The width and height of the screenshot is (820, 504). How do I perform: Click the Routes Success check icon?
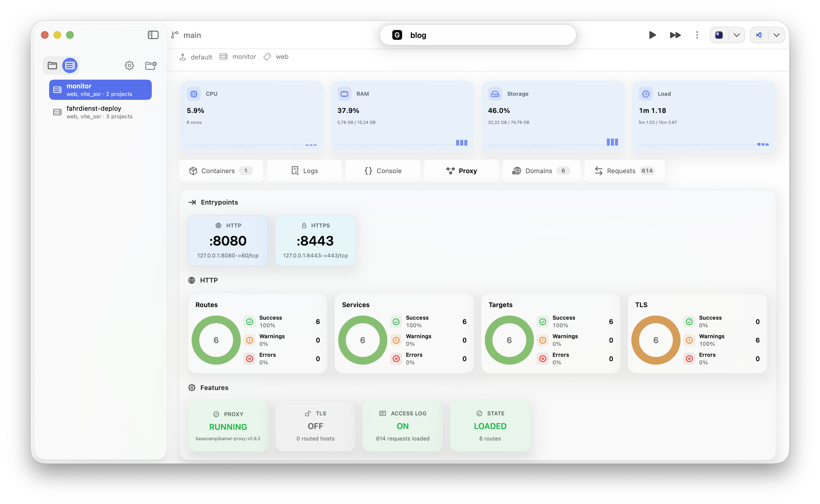(249, 322)
